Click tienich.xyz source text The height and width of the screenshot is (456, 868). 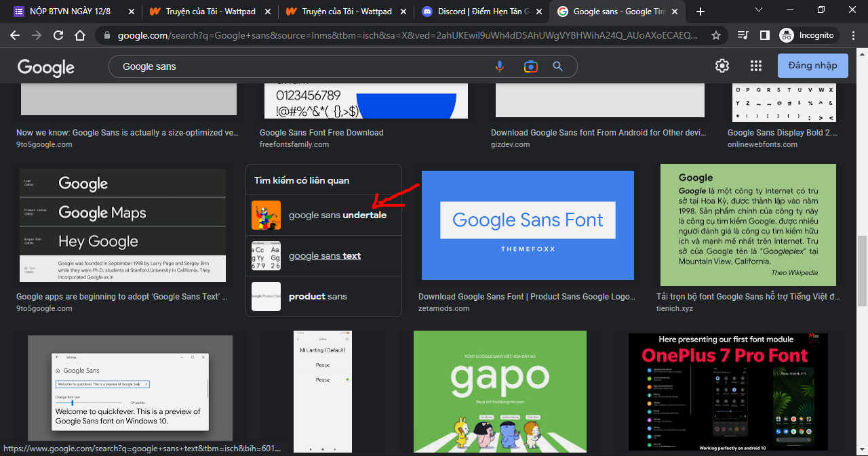point(674,308)
